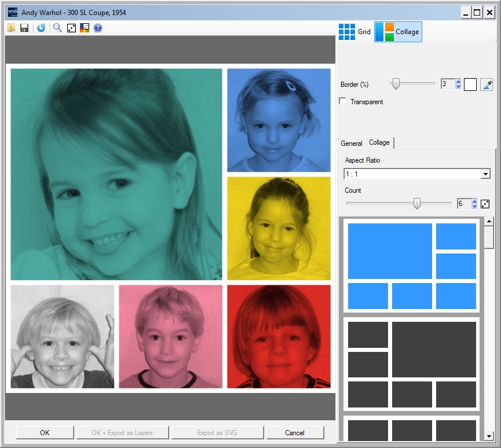This screenshot has width=501, height=448.
Task: Expand the Aspect Ratio dropdown
Action: click(486, 174)
